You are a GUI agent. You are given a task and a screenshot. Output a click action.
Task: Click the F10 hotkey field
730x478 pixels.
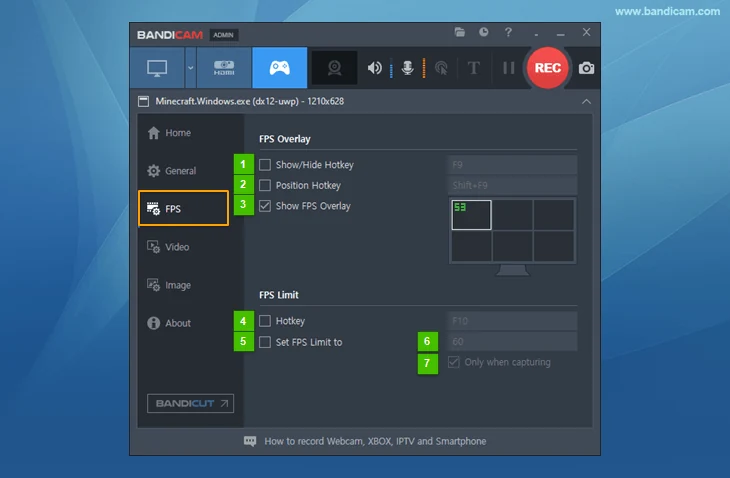pos(512,321)
